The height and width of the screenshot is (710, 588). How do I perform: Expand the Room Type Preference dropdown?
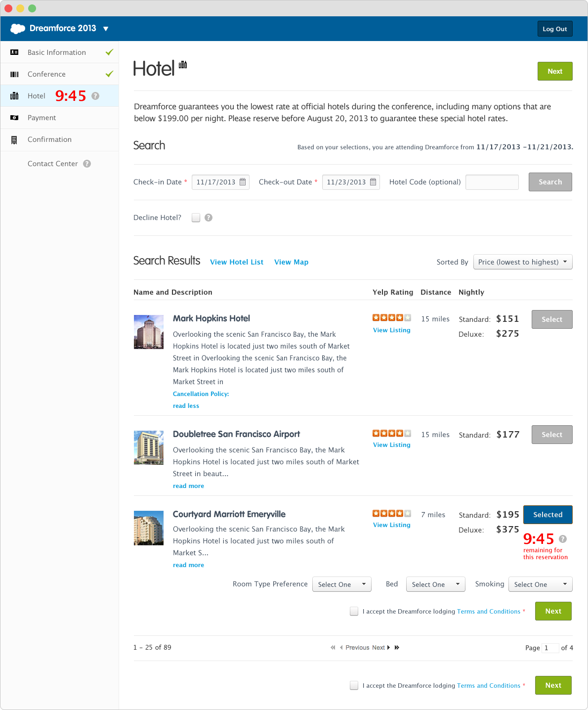click(341, 584)
